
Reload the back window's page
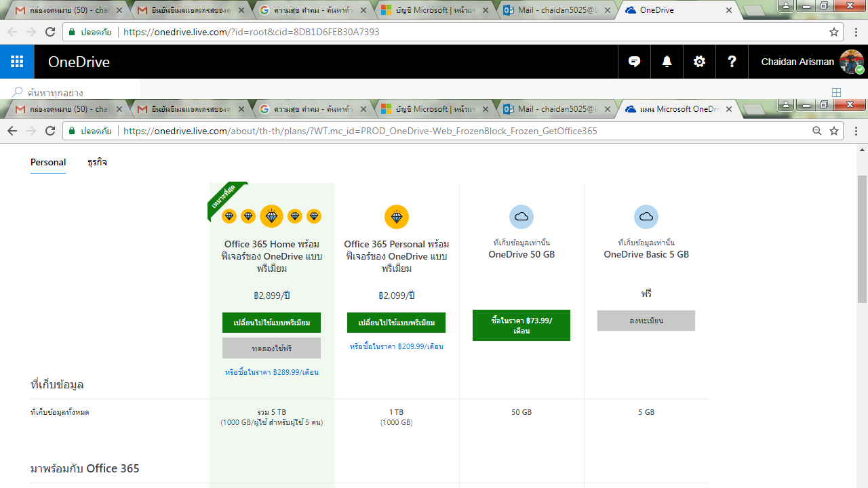click(x=50, y=32)
